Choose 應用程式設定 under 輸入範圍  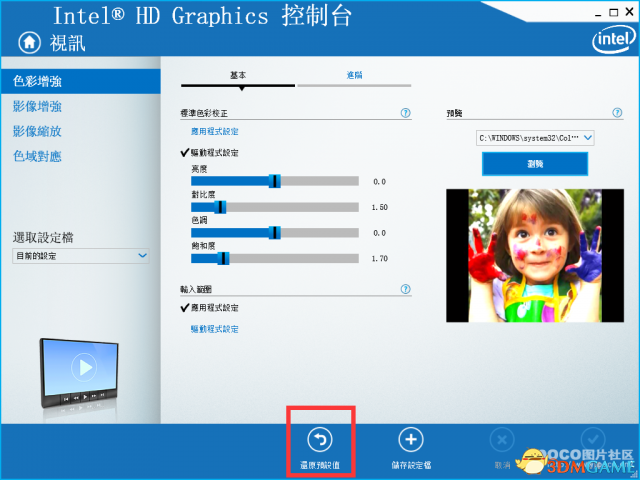215,308
